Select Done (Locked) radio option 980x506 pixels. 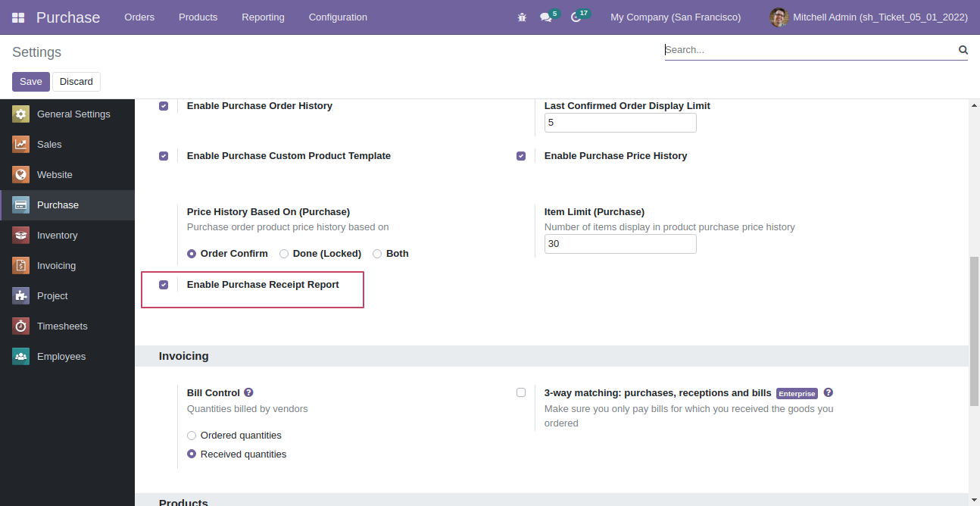point(284,254)
